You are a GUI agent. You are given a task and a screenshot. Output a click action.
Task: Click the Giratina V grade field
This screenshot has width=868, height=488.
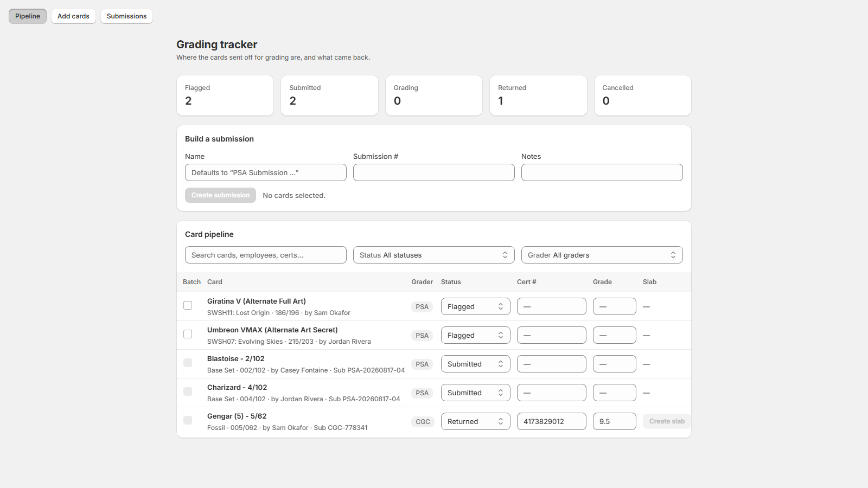[x=615, y=306]
